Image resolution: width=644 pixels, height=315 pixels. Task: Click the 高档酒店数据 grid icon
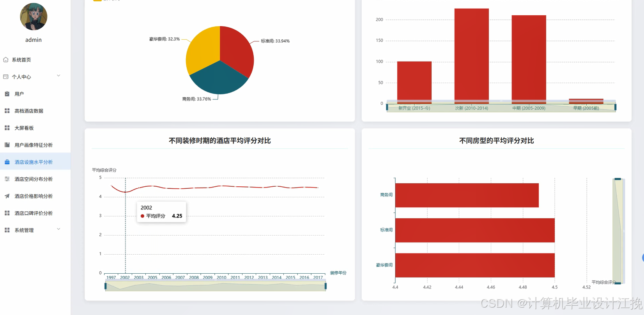click(x=7, y=111)
